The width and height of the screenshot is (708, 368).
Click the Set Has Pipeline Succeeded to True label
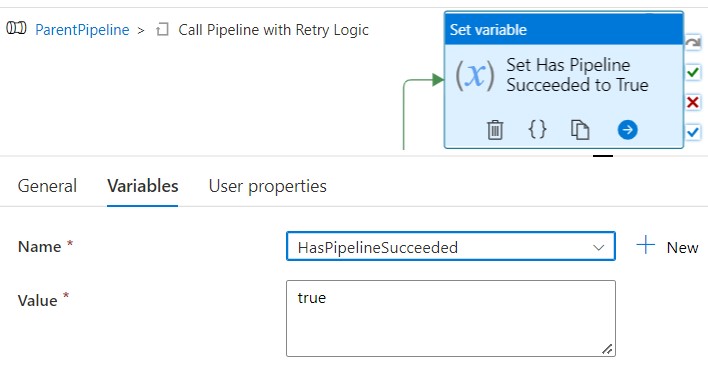click(577, 75)
